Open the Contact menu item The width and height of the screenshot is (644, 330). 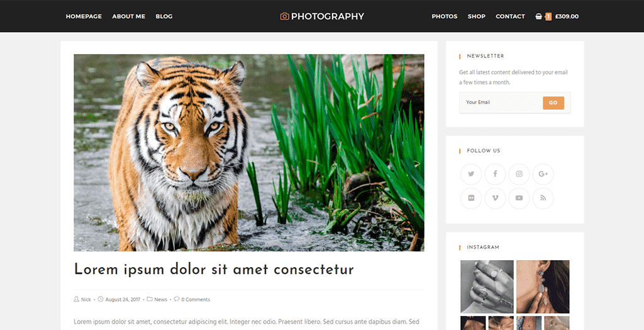point(510,16)
